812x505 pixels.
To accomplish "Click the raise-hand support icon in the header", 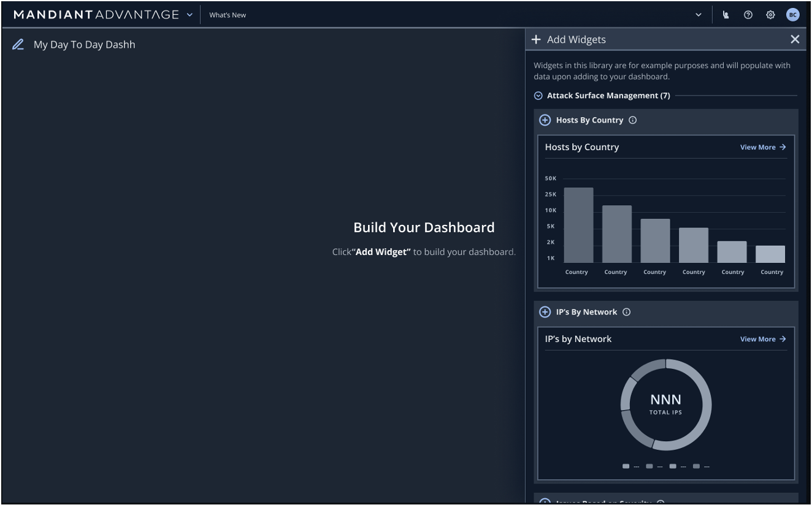I will pyautogui.click(x=726, y=14).
